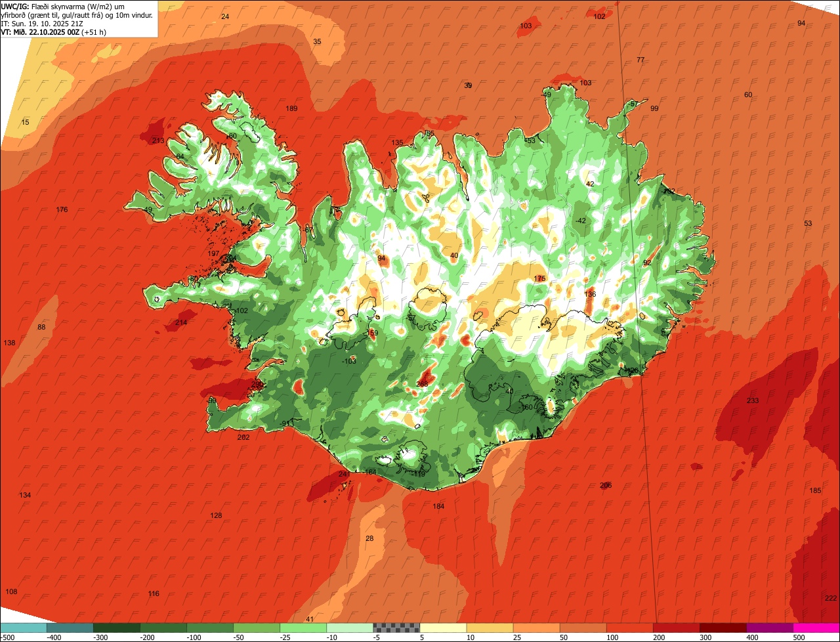The height and width of the screenshot is (642, 840).
Task: Click the 'VT: Mið. 22.10.2025 00Z (+51 h)' line
Action: (x=54, y=32)
